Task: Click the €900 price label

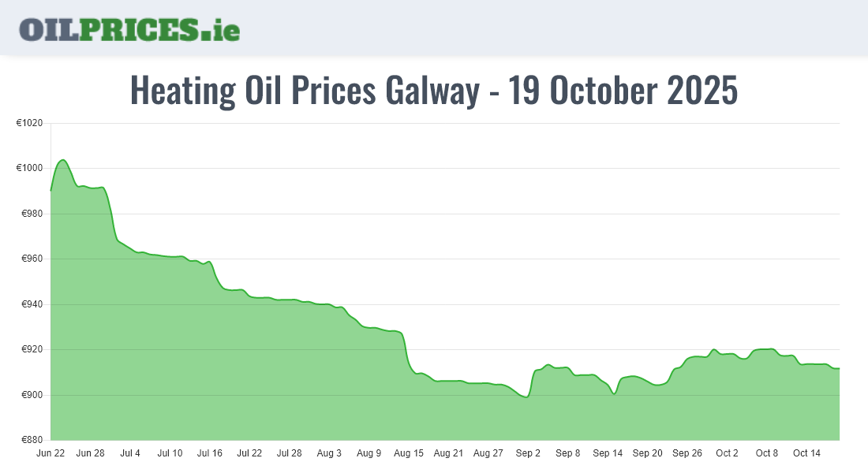Action: [x=32, y=395]
